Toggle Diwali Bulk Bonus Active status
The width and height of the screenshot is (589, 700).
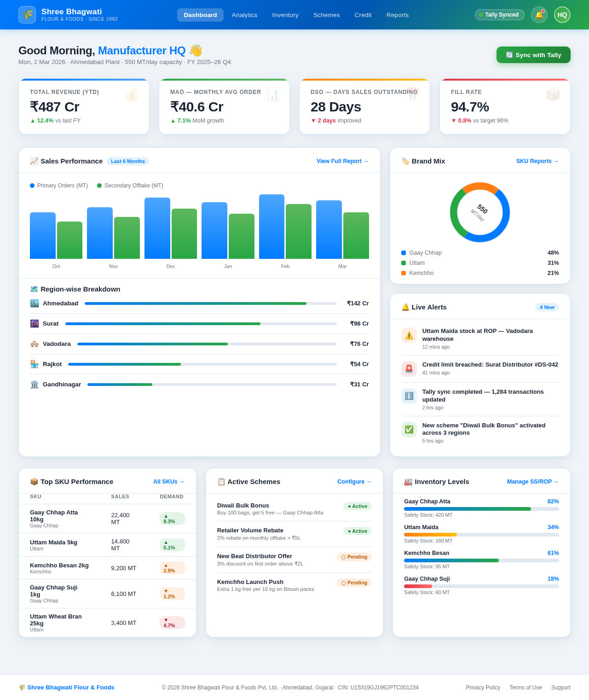pyautogui.click(x=357, y=506)
